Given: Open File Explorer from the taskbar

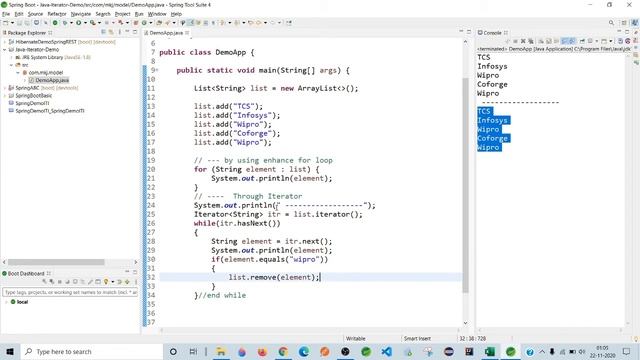Looking at the screenshot, I should (x=221, y=351).
